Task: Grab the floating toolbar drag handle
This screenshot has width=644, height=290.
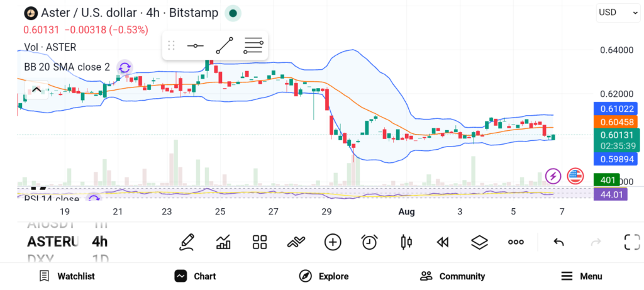Action: (171, 45)
